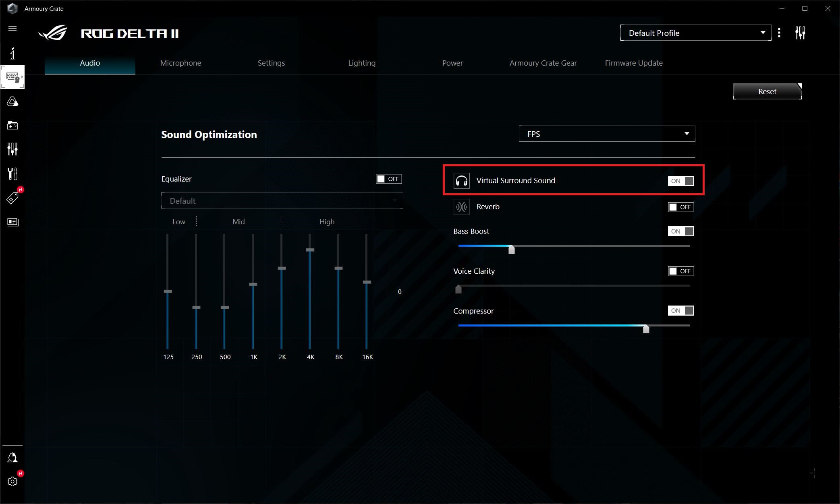The height and width of the screenshot is (504, 840).
Task: Click the Virtual Surround Sound headphones icon
Action: coord(462,181)
